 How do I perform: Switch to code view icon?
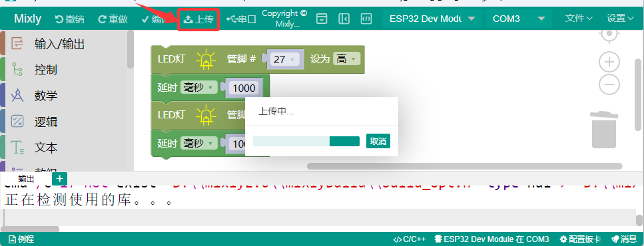click(366, 19)
